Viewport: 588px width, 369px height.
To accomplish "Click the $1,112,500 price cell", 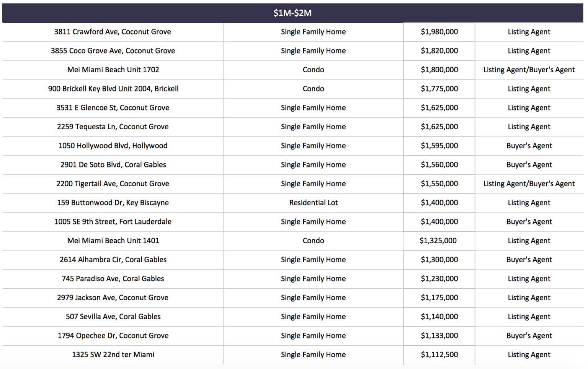I will (x=439, y=354).
